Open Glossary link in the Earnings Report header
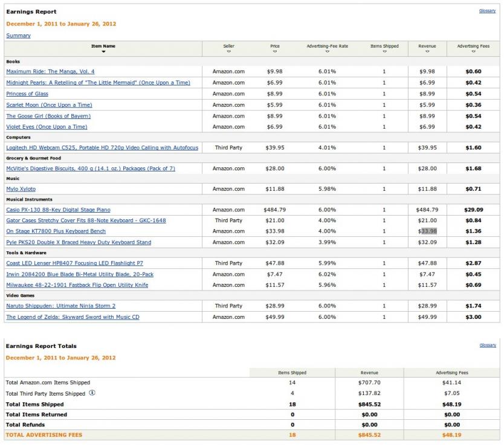The image size is (504, 447). click(x=487, y=11)
